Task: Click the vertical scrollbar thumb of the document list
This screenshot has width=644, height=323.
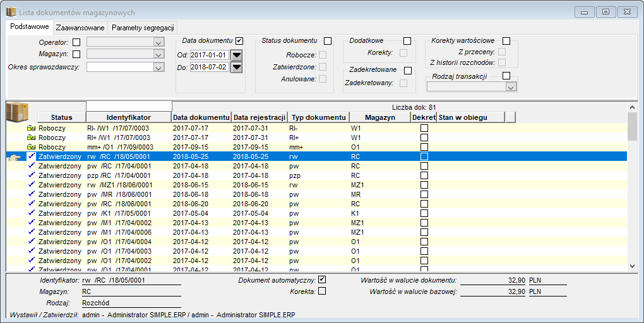Action: (x=633, y=126)
